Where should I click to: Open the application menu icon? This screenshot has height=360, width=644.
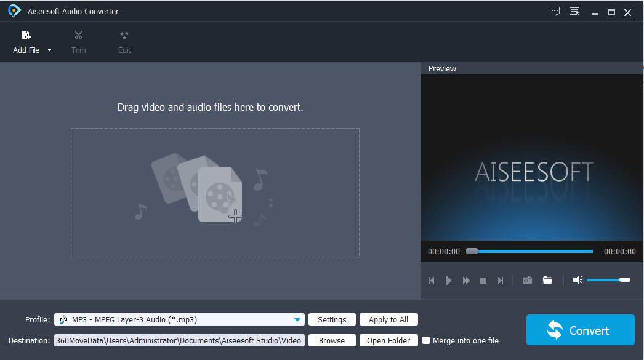574,11
